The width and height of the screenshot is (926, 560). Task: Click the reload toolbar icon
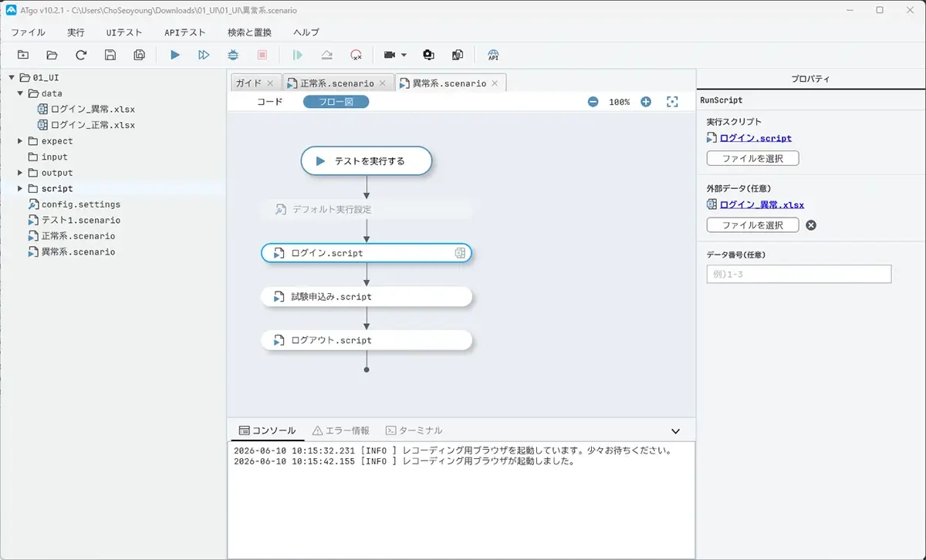pos(81,55)
